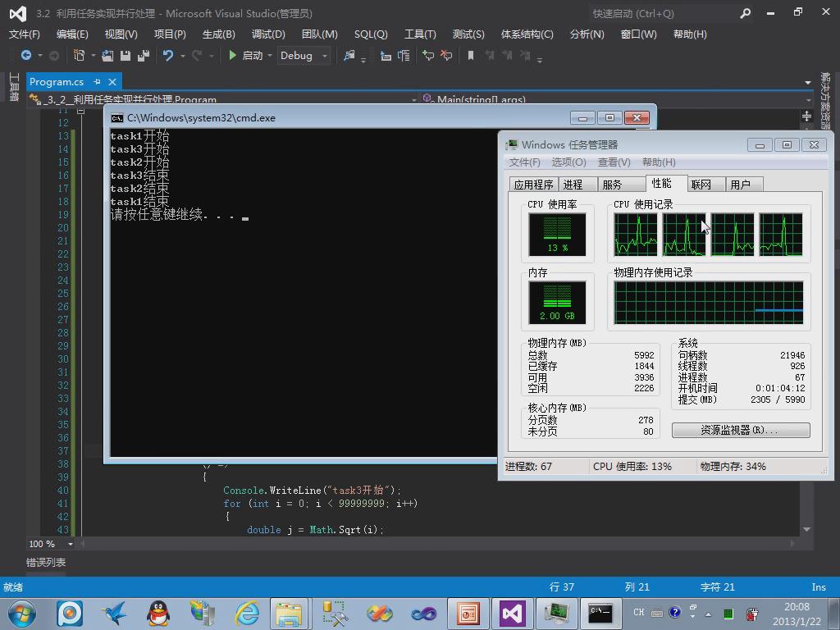Switch to the 应用程序 tab in Task Manager
The width and height of the screenshot is (840, 630).
pos(533,185)
